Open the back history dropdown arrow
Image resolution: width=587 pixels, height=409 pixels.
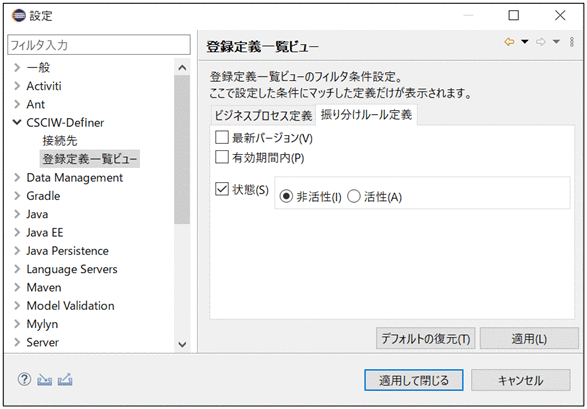pos(525,42)
